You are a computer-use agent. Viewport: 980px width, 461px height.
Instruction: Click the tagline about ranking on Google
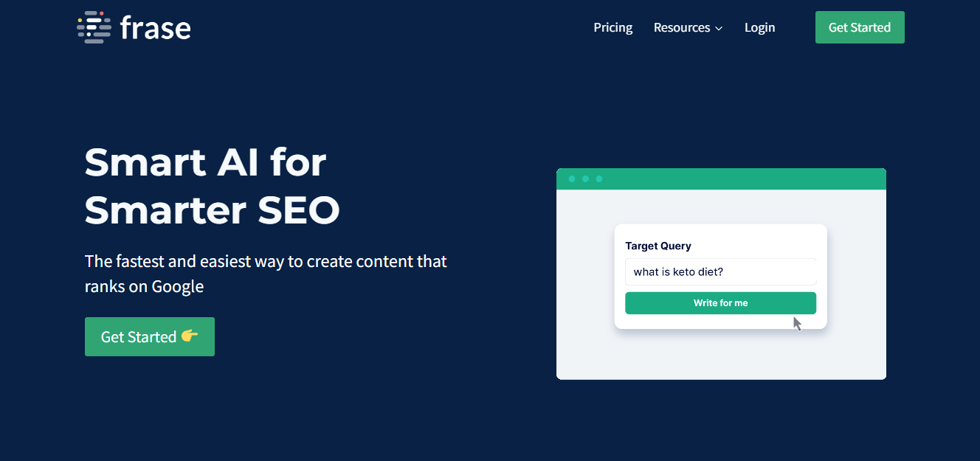266,274
